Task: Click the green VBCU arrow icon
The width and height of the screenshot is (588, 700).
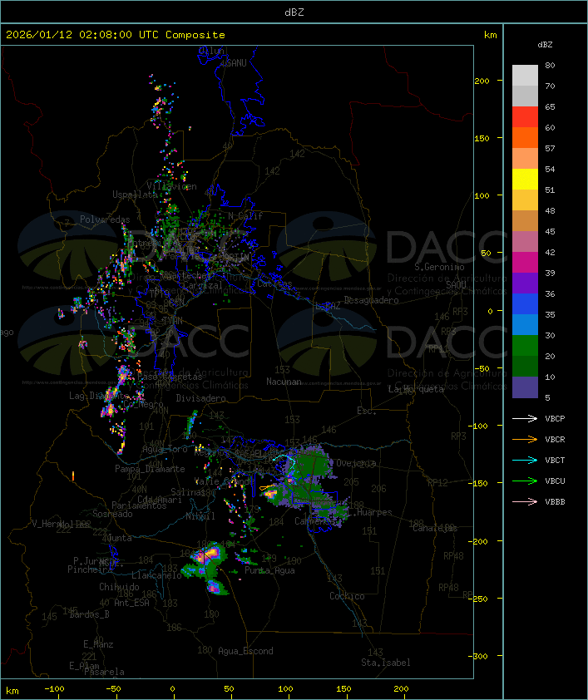Action: tap(525, 481)
